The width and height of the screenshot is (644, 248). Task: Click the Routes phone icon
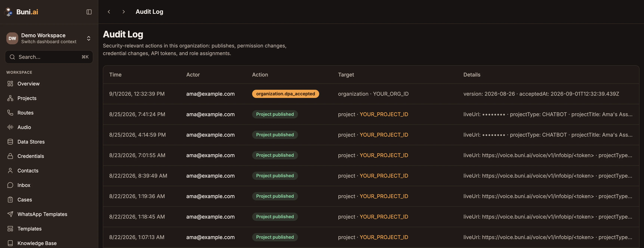[10, 113]
